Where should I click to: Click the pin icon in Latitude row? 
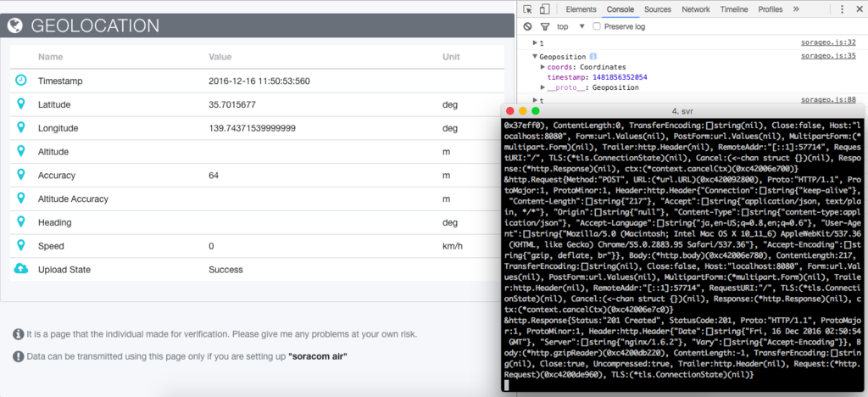click(x=21, y=104)
